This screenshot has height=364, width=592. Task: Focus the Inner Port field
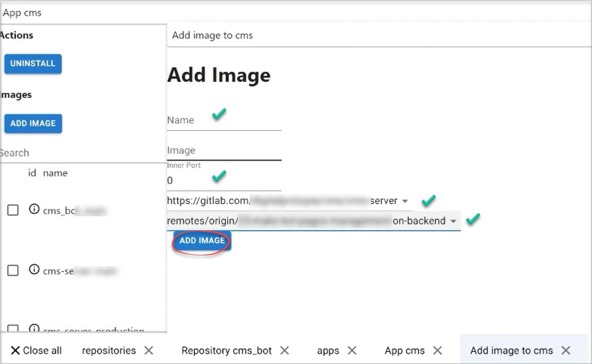tap(224, 181)
